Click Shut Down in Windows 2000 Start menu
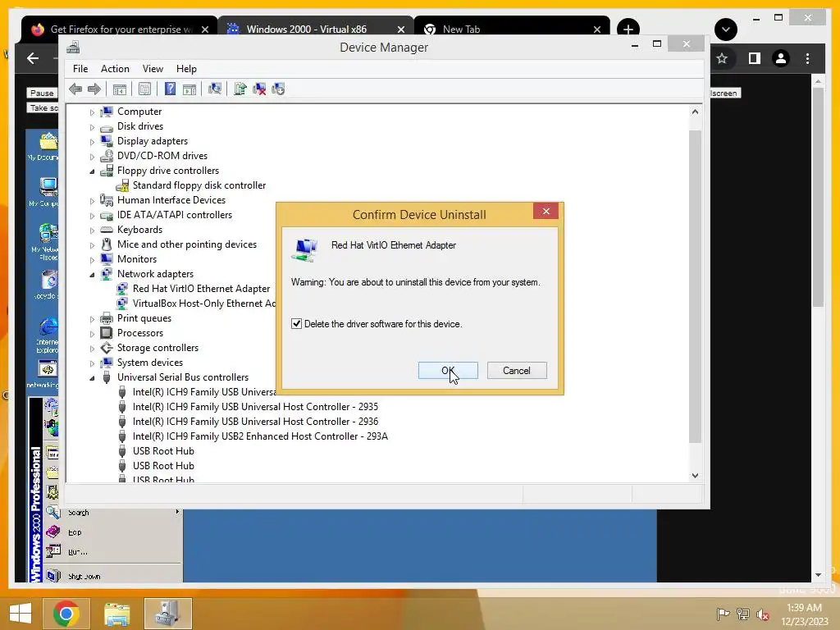 84,577
